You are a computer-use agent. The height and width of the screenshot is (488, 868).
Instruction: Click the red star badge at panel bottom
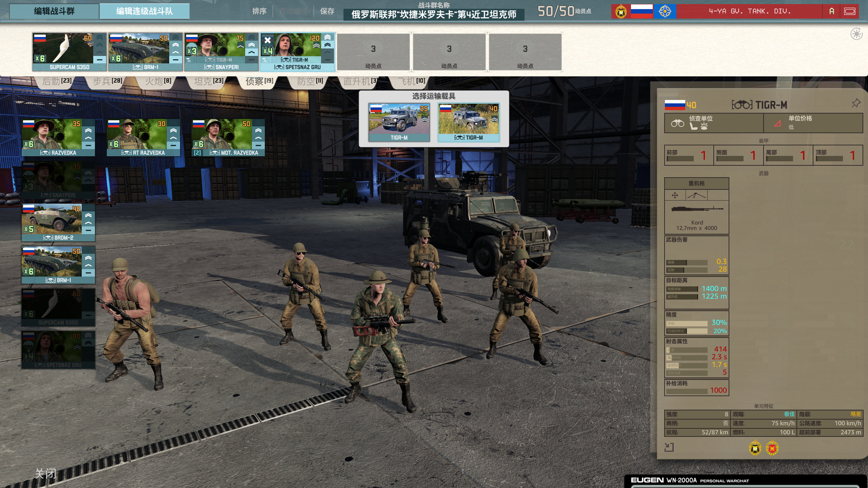772,448
